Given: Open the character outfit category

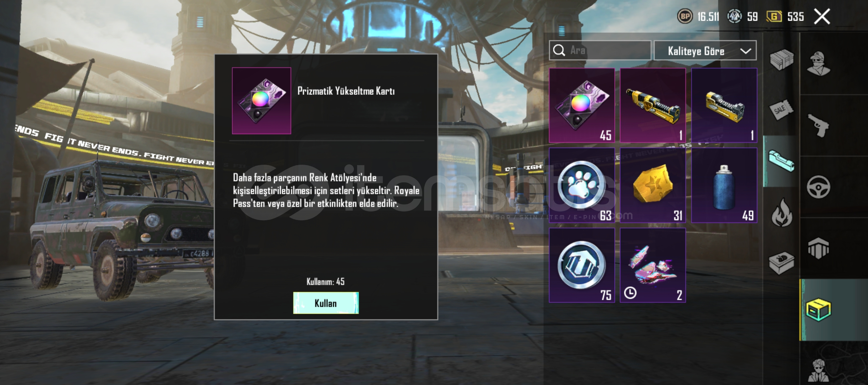Looking at the screenshot, I should click(x=818, y=64).
